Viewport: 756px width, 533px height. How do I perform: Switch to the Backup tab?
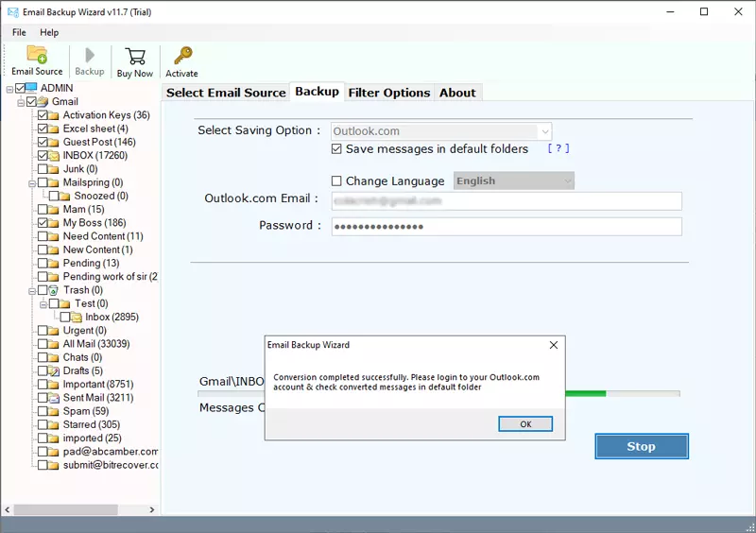pyautogui.click(x=317, y=92)
